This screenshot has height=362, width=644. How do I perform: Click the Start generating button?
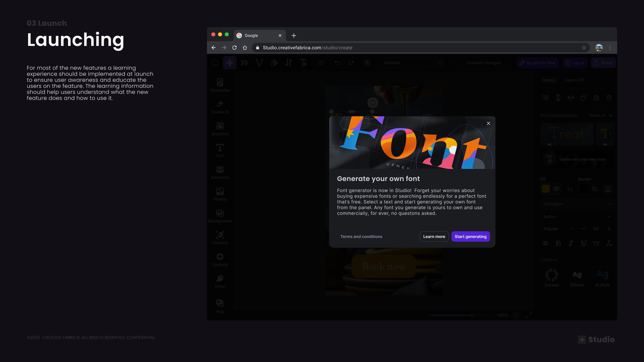(471, 236)
